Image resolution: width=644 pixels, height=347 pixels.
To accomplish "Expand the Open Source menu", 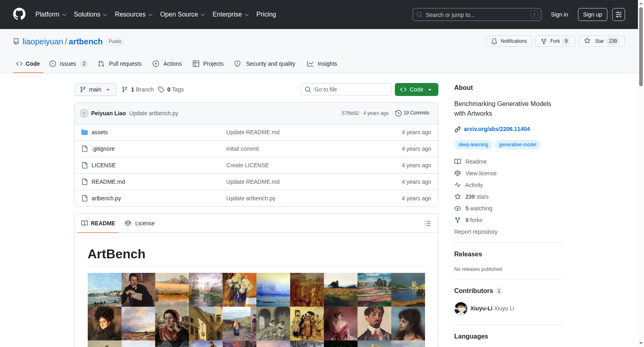I will [183, 15].
